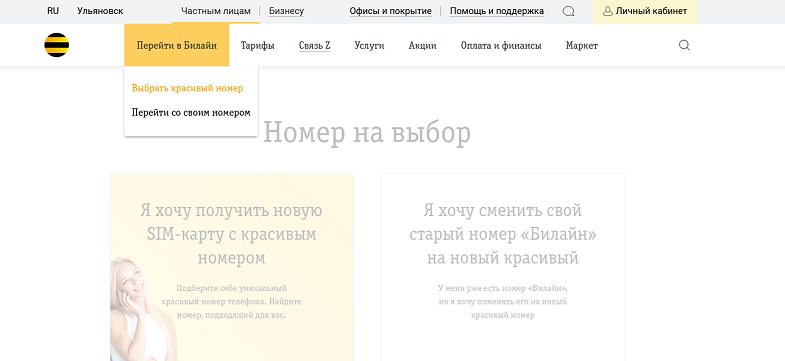Switch to Бизнесу section
The height and width of the screenshot is (361, 785).
[286, 11]
